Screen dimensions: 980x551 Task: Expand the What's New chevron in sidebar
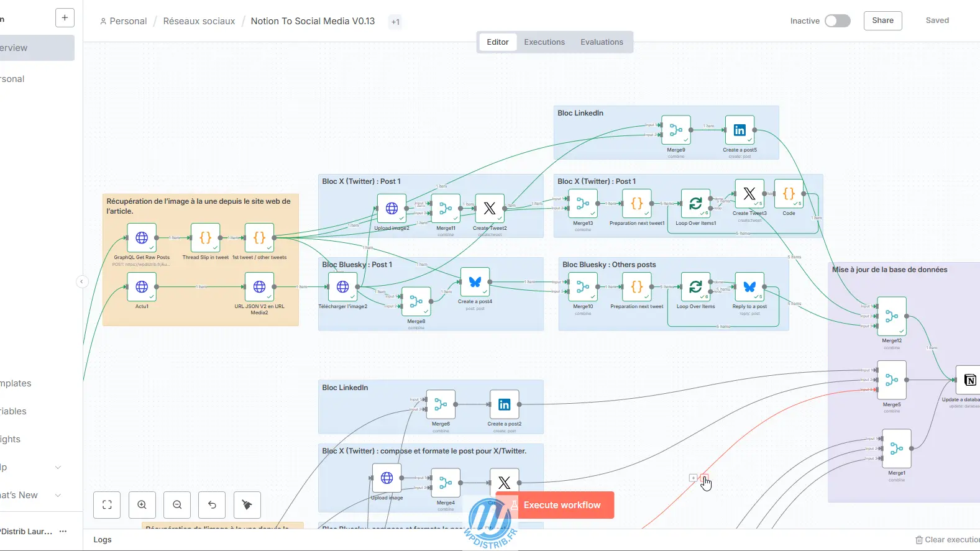point(58,495)
